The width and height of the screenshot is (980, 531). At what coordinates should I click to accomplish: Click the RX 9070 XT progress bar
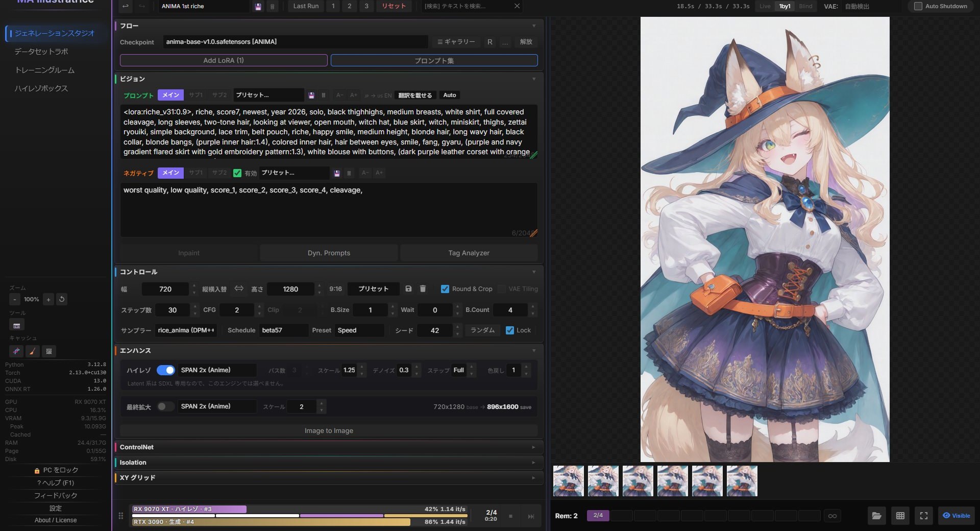[299, 509]
